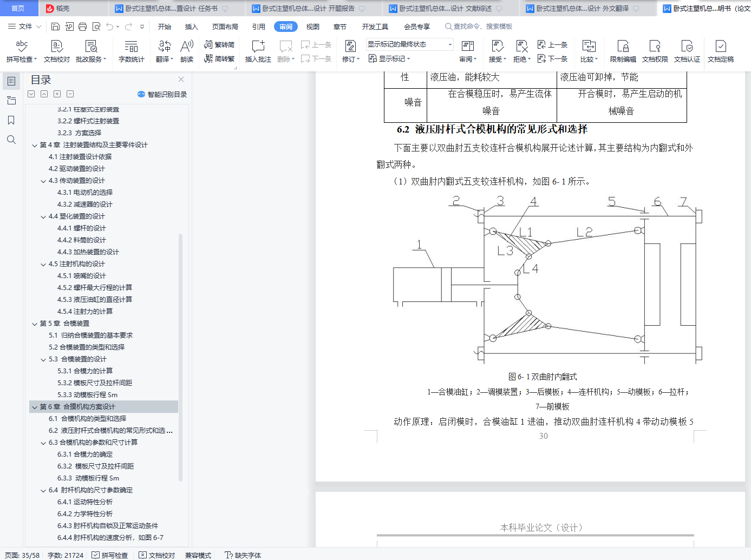Expand outline levels with the plus button
This screenshot has width=751, height=560.
pyautogui.click(x=57, y=94)
